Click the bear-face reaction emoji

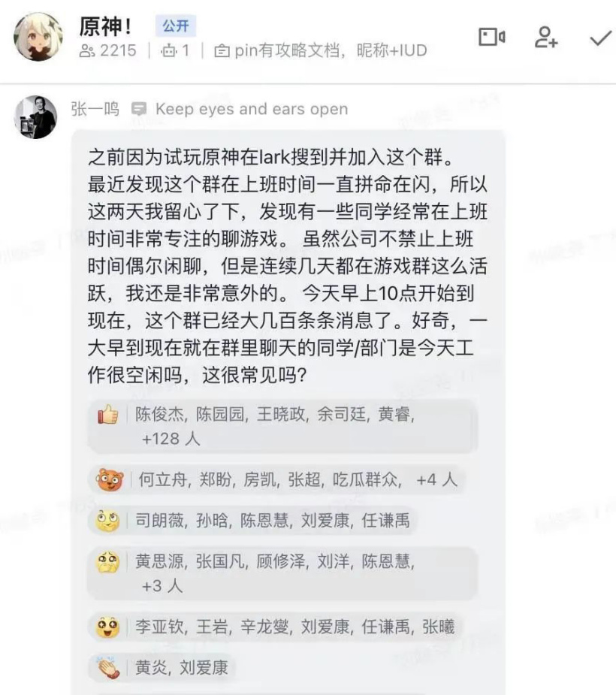tap(110, 479)
